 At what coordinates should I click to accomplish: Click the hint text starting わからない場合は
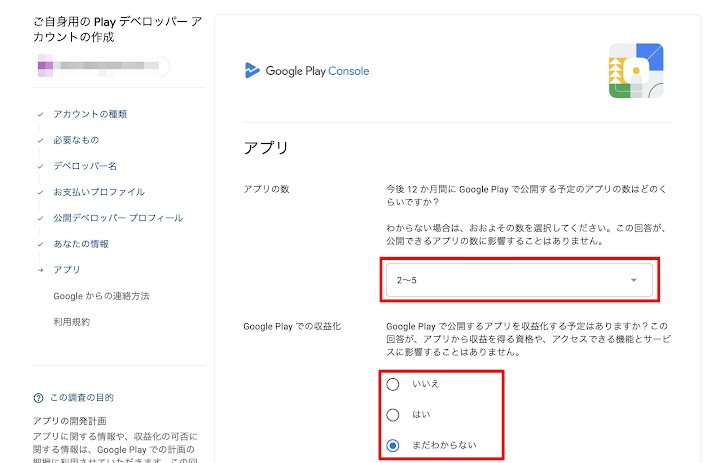coord(526,234)
